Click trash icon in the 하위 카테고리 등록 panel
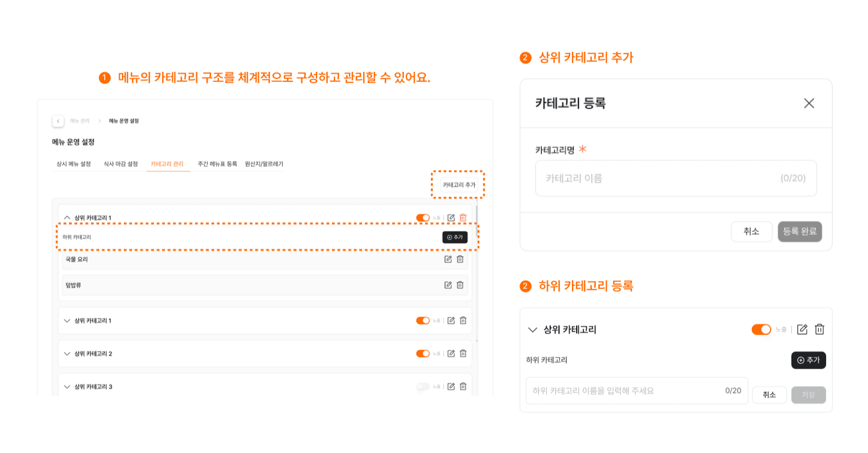 click(819, 329)
